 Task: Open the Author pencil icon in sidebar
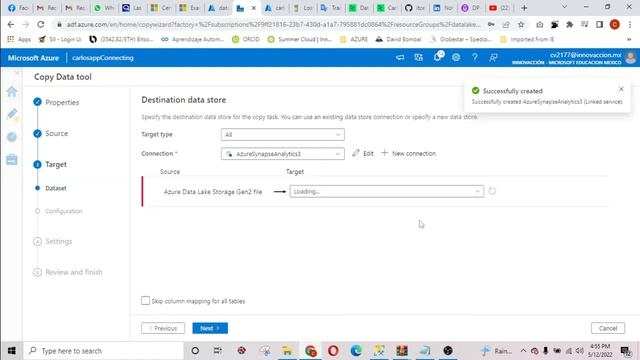(x=12, y=114)
